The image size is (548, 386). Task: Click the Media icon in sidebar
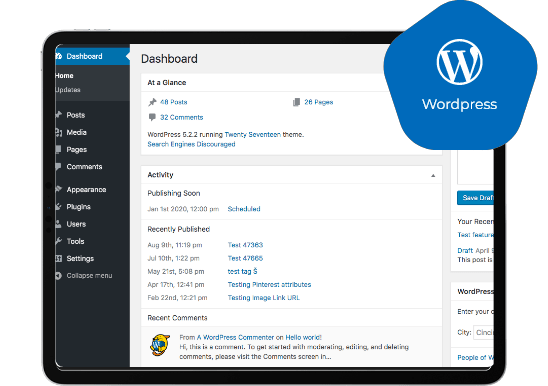pos(59,132)
